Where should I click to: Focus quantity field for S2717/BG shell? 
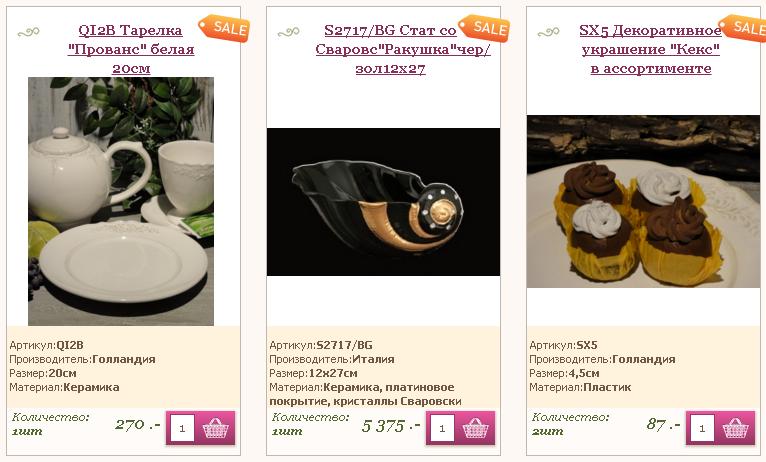(442, 428)
